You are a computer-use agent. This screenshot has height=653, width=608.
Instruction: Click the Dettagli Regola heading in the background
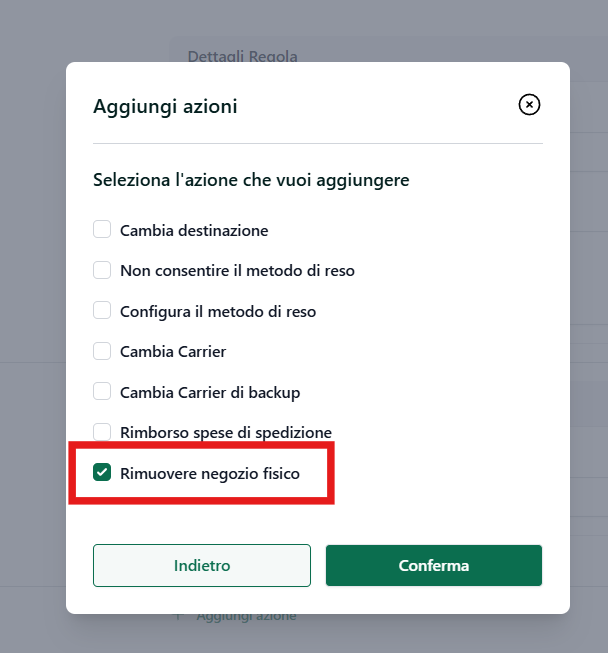coord(242,56)
